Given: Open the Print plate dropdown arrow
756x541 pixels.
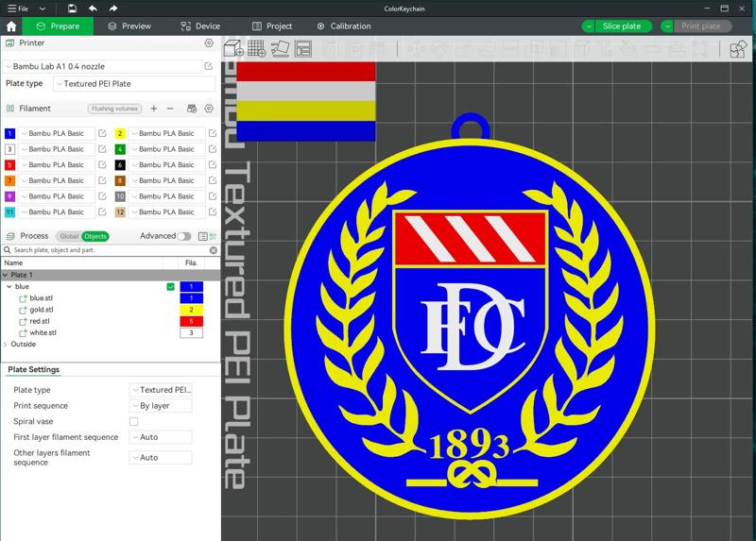Looking at the screenshot, I should (x=667, y=26).
